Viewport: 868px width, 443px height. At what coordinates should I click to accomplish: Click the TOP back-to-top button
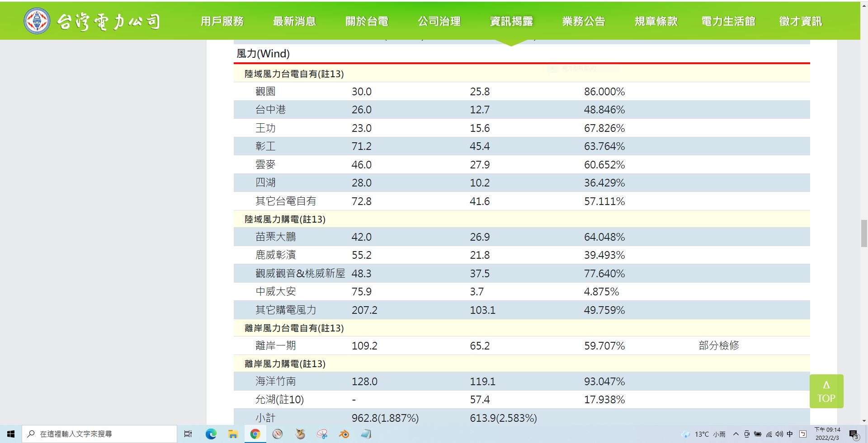click(x=826, y=391)
